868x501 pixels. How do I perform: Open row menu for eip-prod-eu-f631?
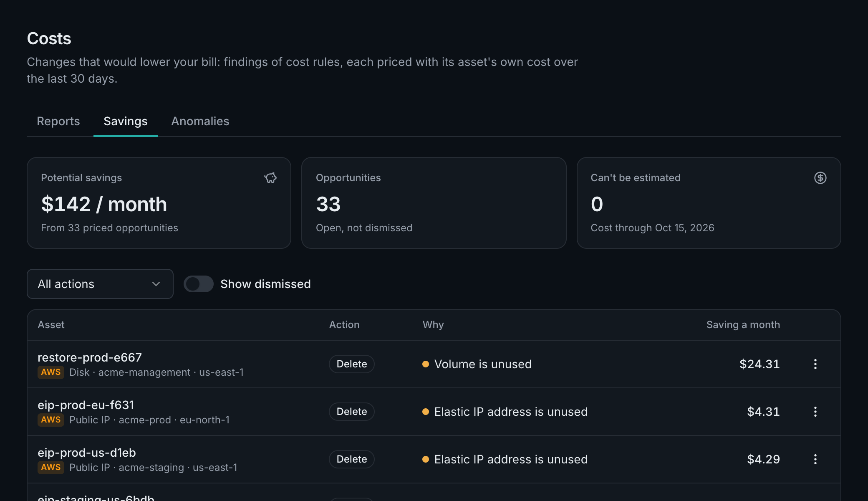point(815,412)
